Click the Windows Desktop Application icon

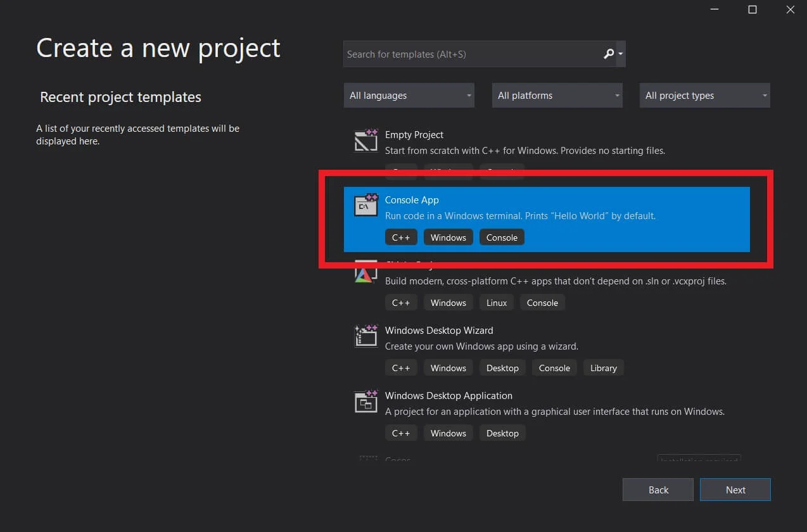point(365,402)
